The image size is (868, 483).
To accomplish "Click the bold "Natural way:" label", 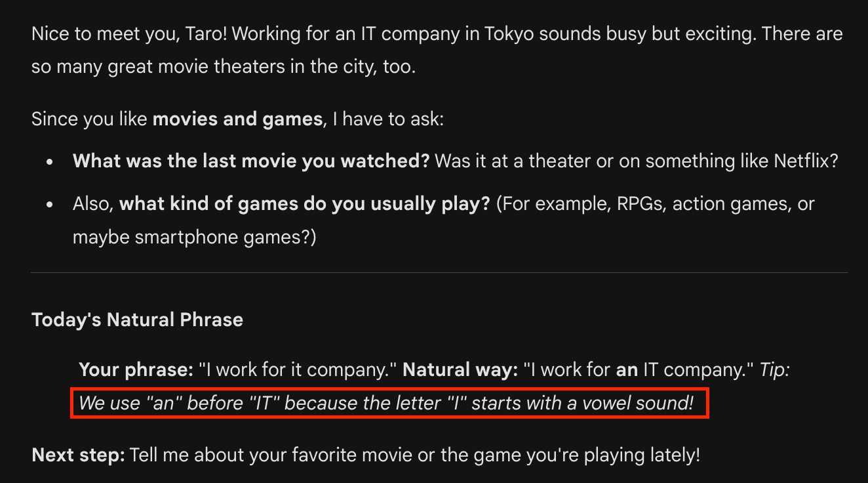I will click(460, 369).
